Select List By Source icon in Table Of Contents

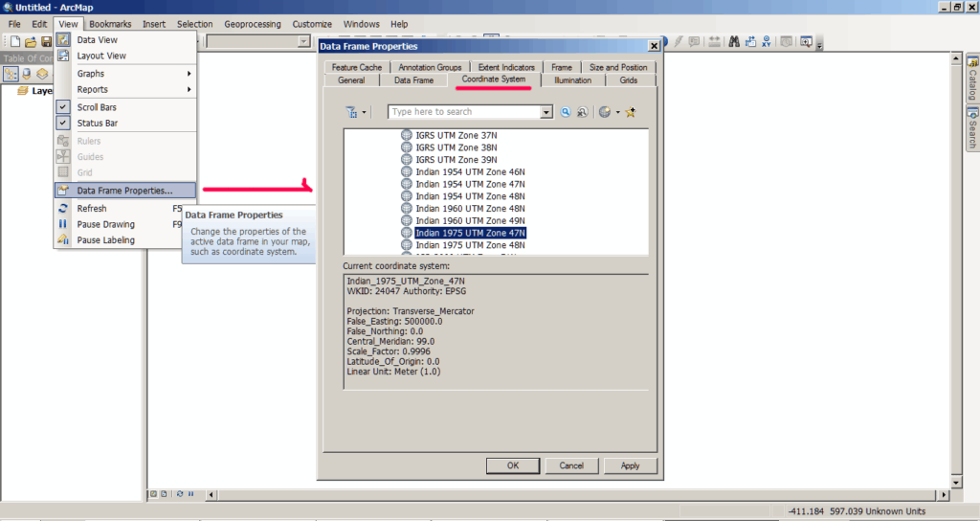point(27,74)
